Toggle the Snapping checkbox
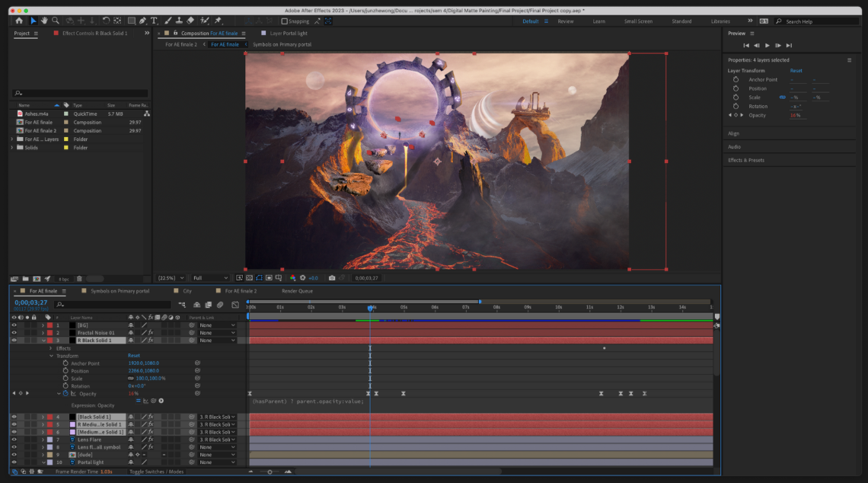 tap(285, 21)
